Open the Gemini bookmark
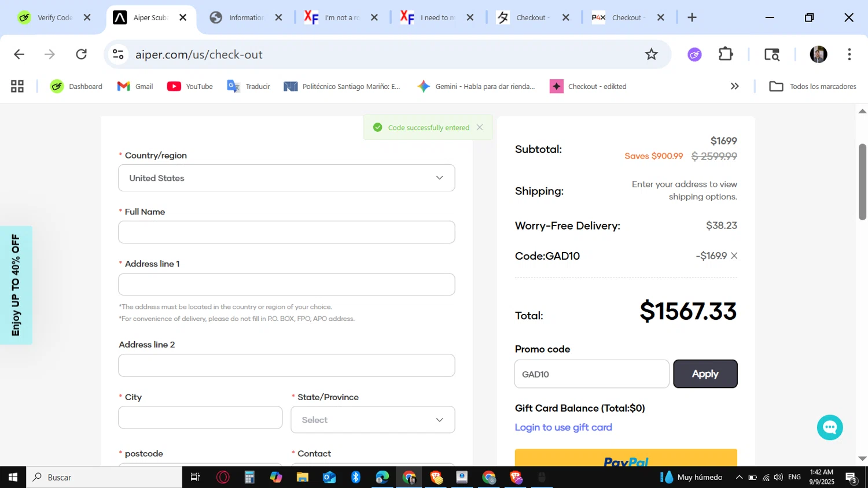This screenshot has width=868, height=488. (476, 86)
